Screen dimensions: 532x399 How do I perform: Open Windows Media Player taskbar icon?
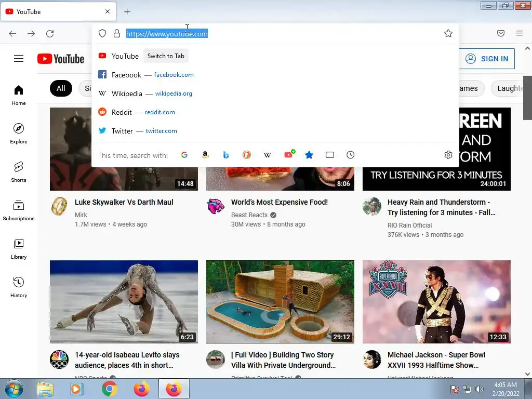coord(76,389)
